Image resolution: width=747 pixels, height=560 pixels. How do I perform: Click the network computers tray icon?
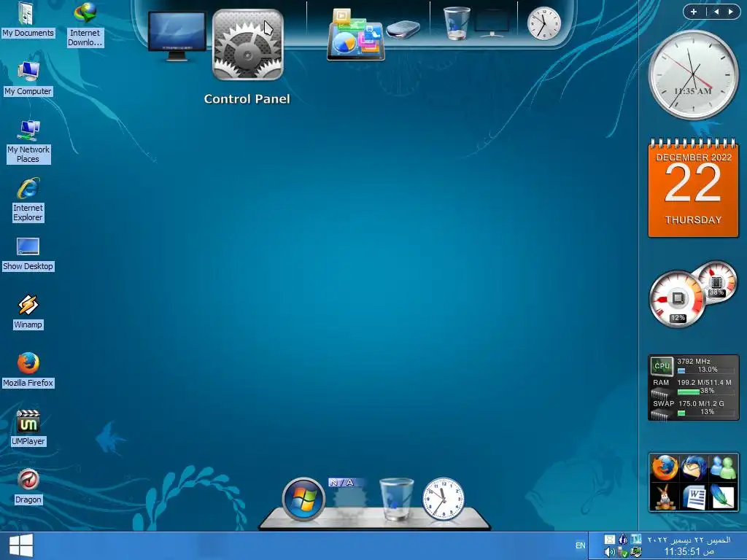coord(636,552)
